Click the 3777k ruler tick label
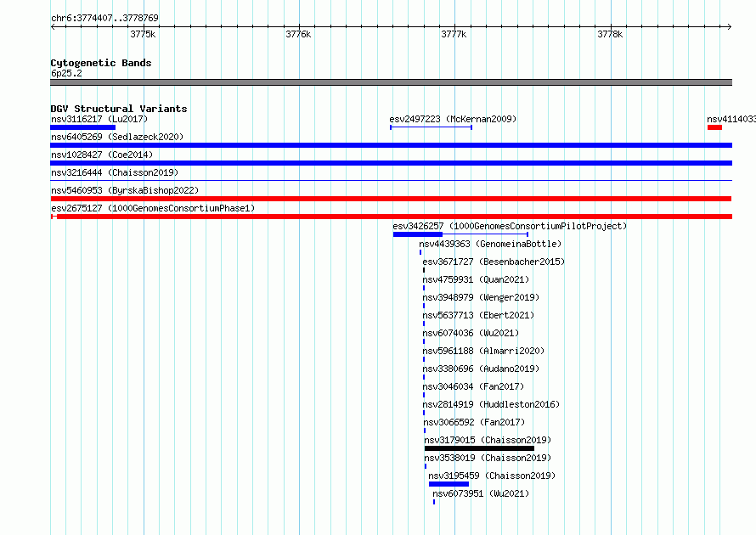The image size is (756, 535). tap(454, 34)
